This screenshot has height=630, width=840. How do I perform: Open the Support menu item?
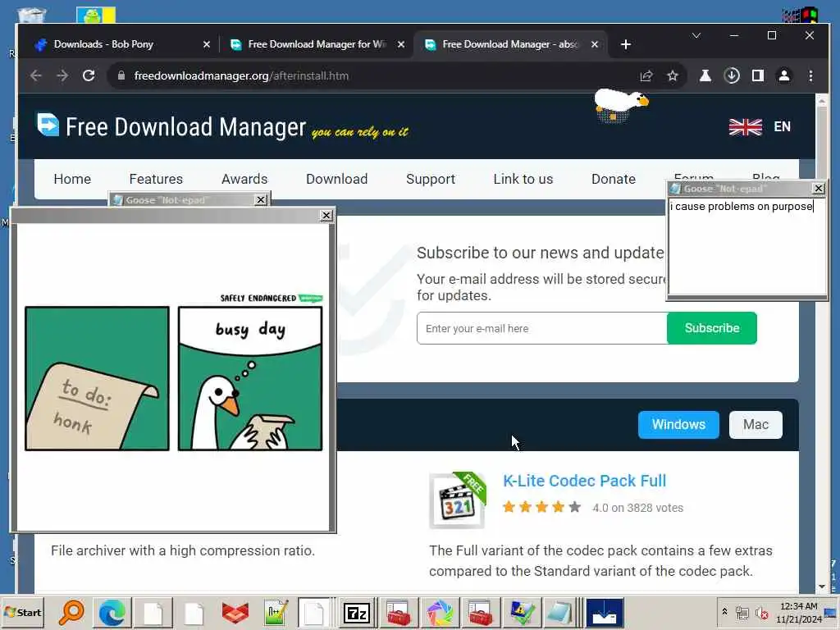click(431, 179)
